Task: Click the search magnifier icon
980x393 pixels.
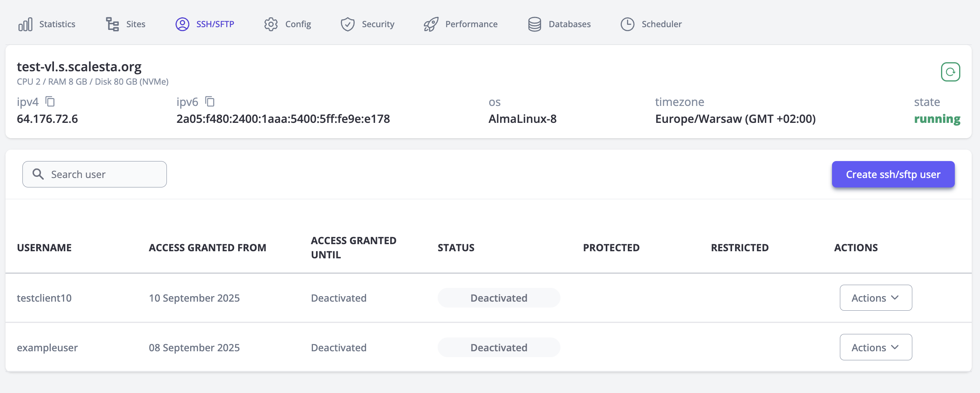Action: point(38,174)
